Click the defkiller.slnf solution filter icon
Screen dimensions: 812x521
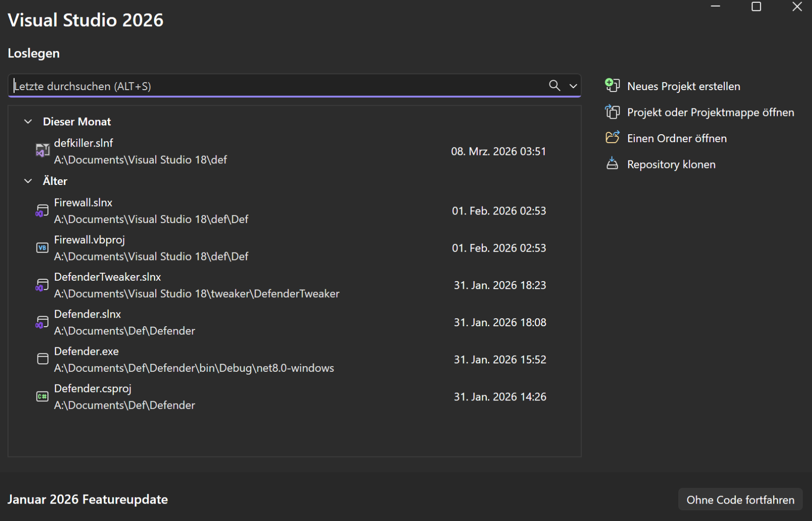coord(42,151)
